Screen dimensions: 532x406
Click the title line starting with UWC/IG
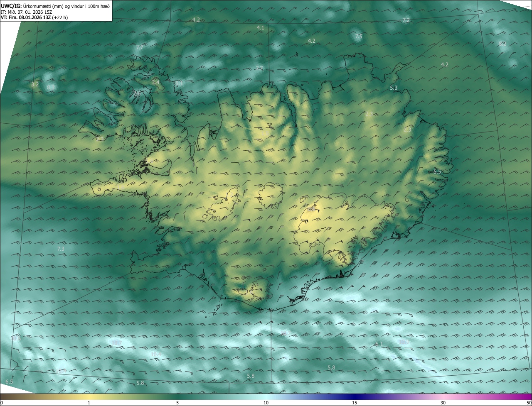pyautogui.click(x=55, y=6)
